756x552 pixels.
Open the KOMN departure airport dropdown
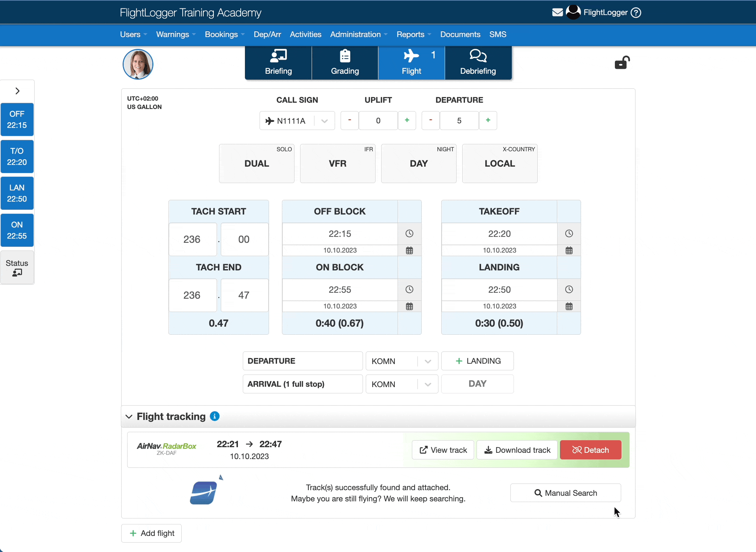pos(428,361)
